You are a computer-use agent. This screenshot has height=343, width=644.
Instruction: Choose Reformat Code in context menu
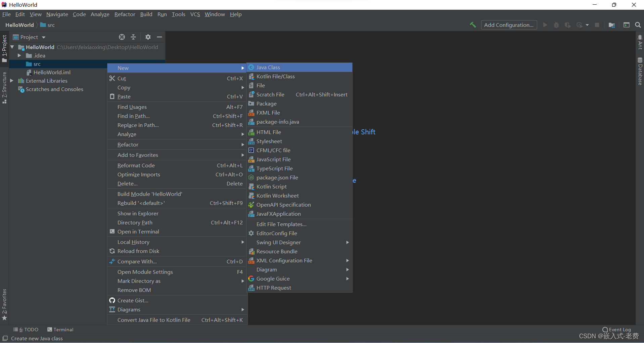177,165
